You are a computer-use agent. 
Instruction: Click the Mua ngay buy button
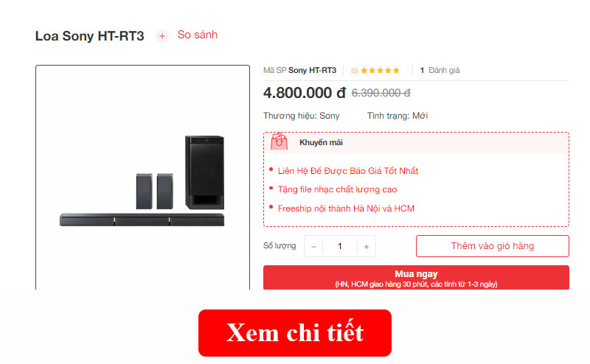(x=416, y=278)
